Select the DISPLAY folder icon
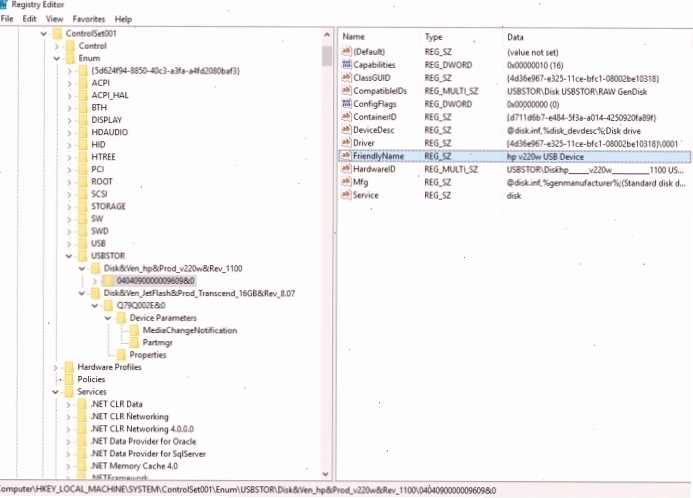Image resolution: width=693 pixels, height=498 pixels. 83,120
